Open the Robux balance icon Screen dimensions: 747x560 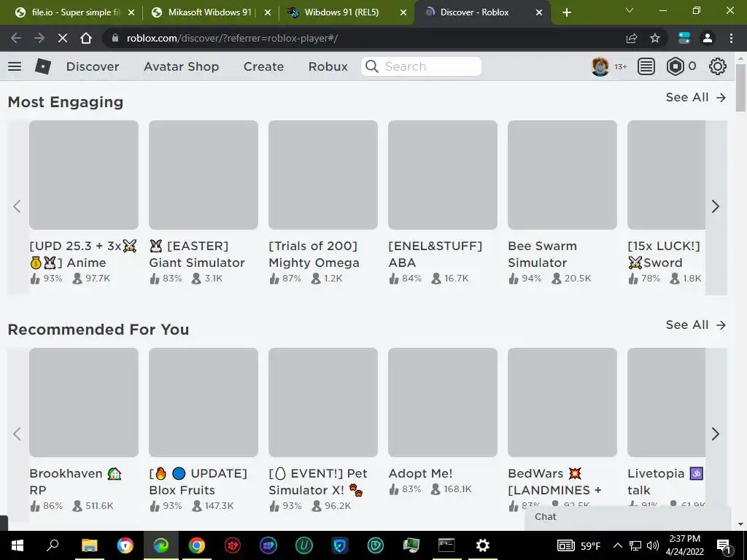pyautogui.click(x=675, y=66)
